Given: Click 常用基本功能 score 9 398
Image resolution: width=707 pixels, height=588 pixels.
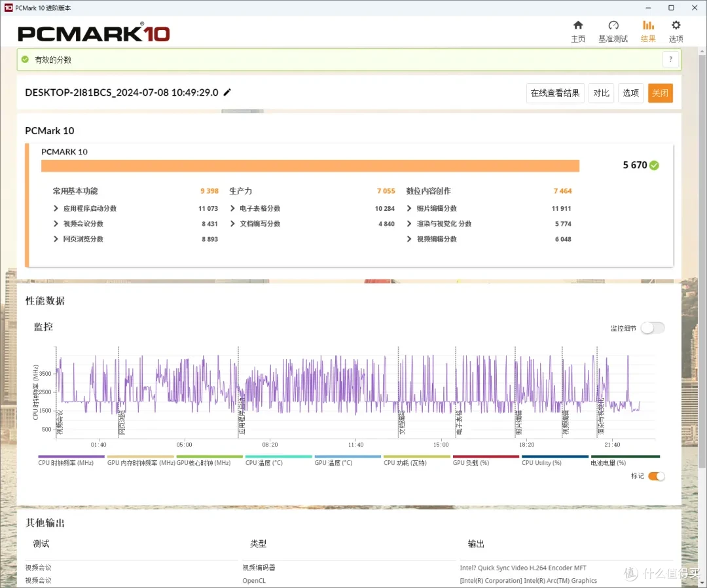Looking at the screenshot, I should (209, 191).
